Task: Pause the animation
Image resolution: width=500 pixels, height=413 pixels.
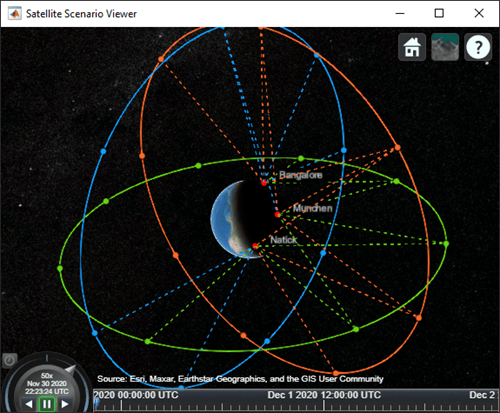Action: pos(47,404)
